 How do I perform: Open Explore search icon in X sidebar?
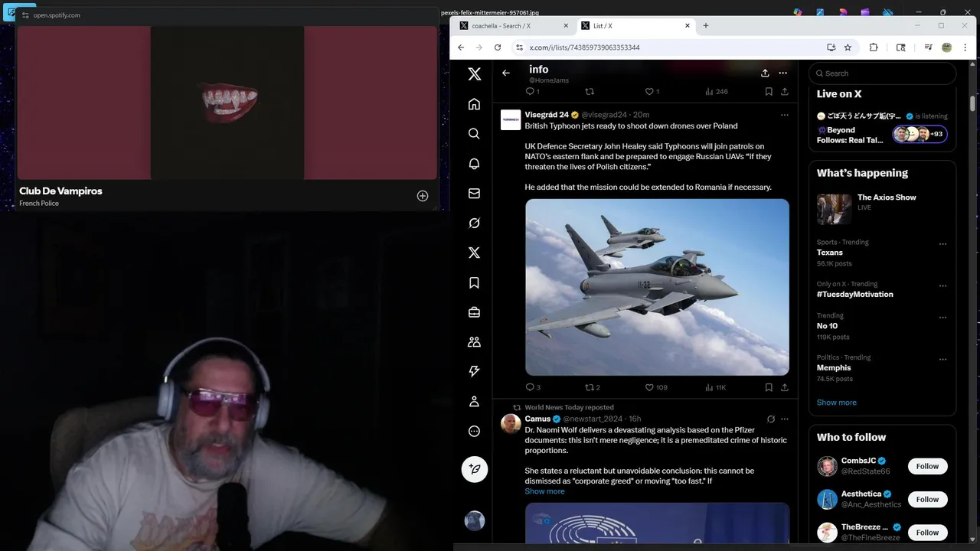(474, 134)
